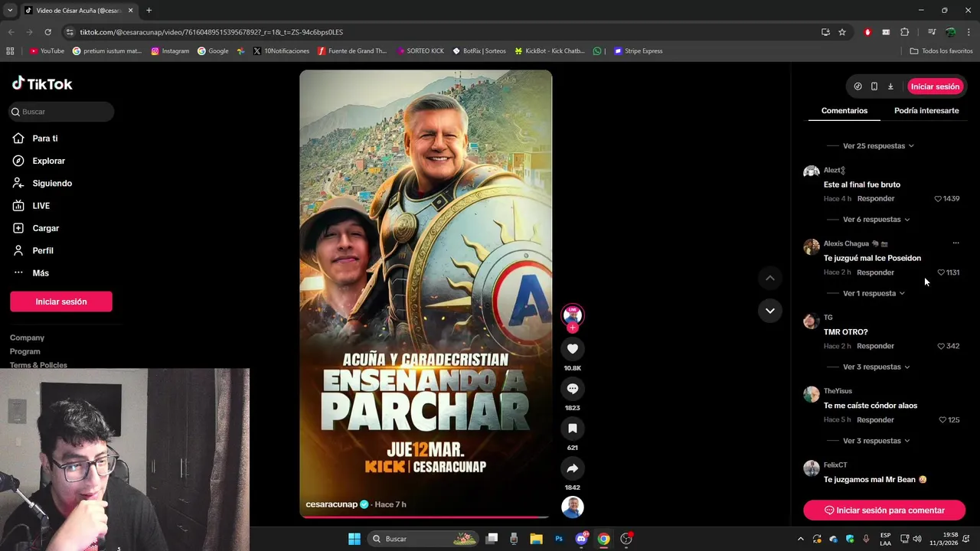
Task: Open Cargar in the sidebar
Action: point(35,228)
